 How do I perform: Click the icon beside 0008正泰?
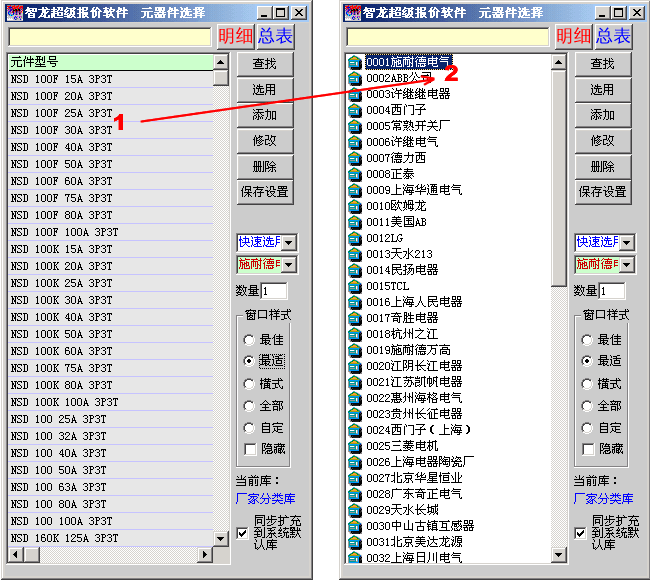click(x=355, y=174)
